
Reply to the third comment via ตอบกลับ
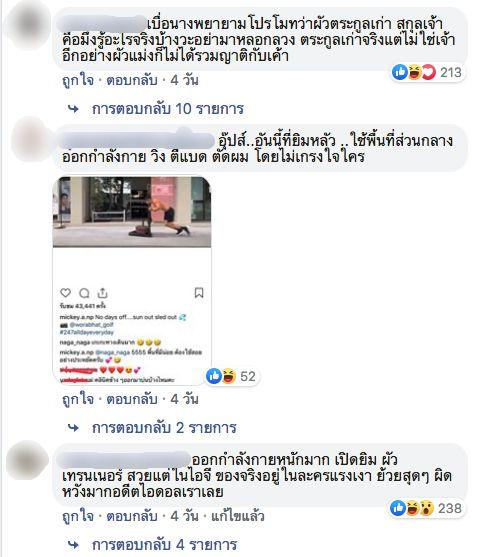pyautogui.click(x=132, y=516)
